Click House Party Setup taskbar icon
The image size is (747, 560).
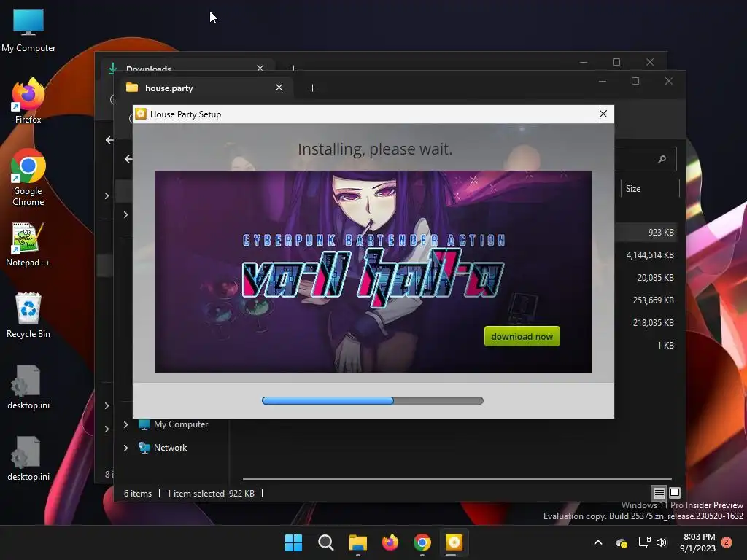click(x=454, y=542)
